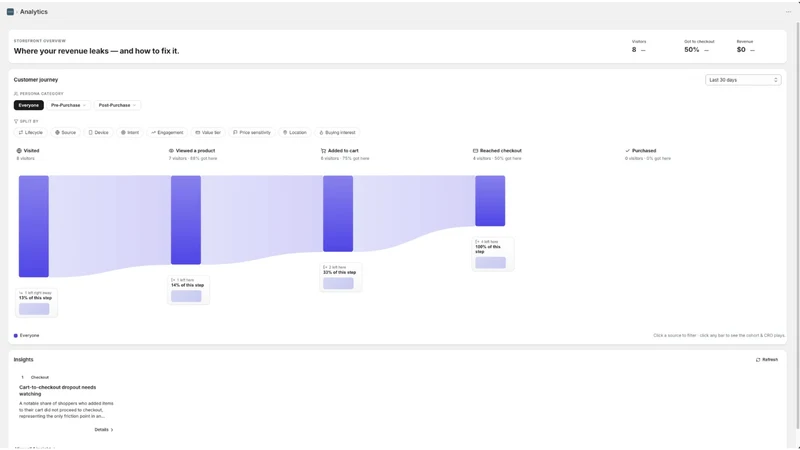Toggle the Price sensitivity split chip
Screen dimensions: 800x450
tap(252, 133)
